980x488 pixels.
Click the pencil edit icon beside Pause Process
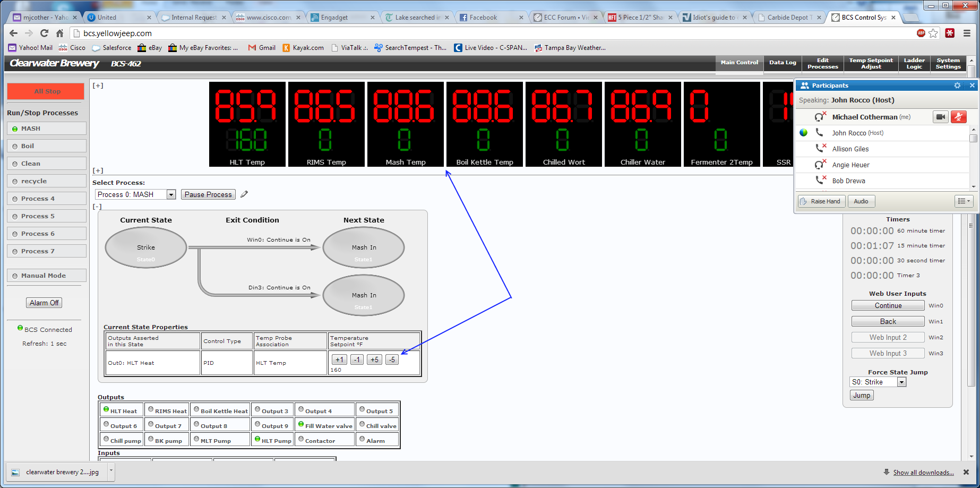[x=244, y=194]
